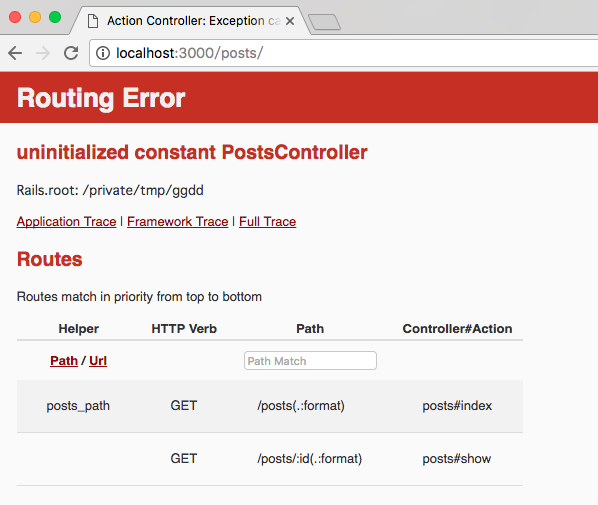Click the browser forward arrow
This screenshot has height=505, width=598.
point(43,53)
